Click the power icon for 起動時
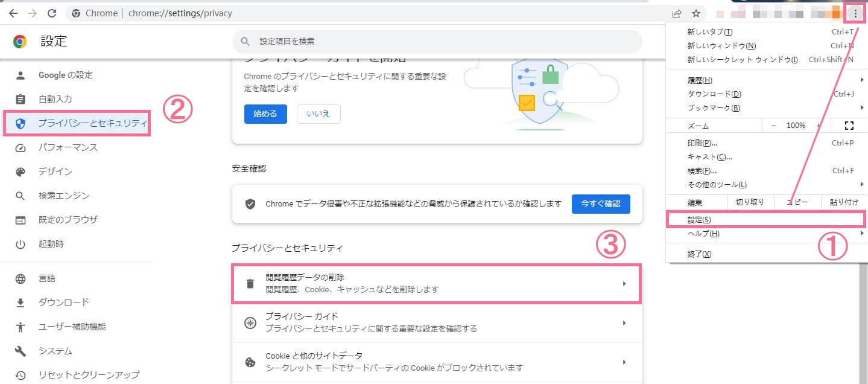Screen dimensions: 868x384 21,245
